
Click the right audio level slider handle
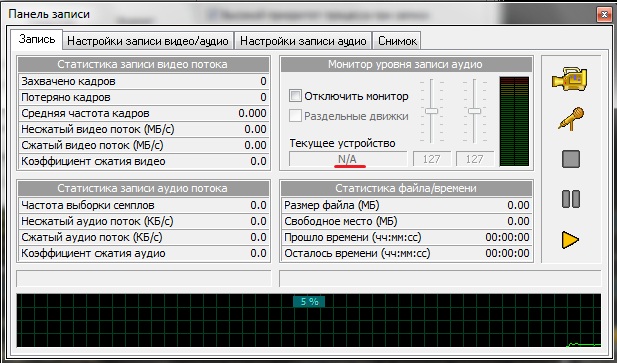[475, 111]
